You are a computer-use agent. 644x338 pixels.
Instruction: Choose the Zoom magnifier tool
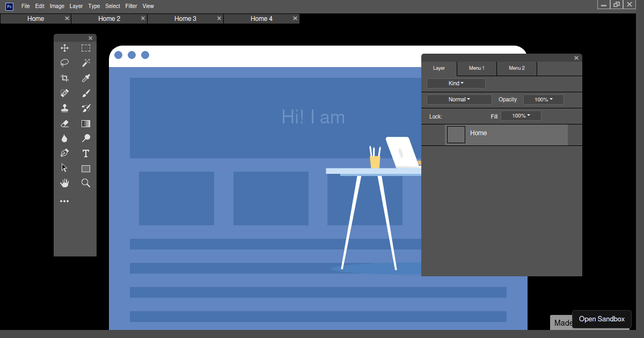pos(85,182)
